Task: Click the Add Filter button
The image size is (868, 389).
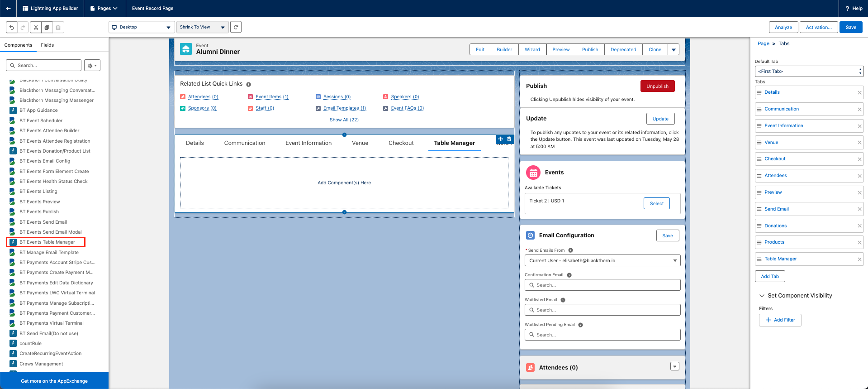Action: (x=780, y=320)
